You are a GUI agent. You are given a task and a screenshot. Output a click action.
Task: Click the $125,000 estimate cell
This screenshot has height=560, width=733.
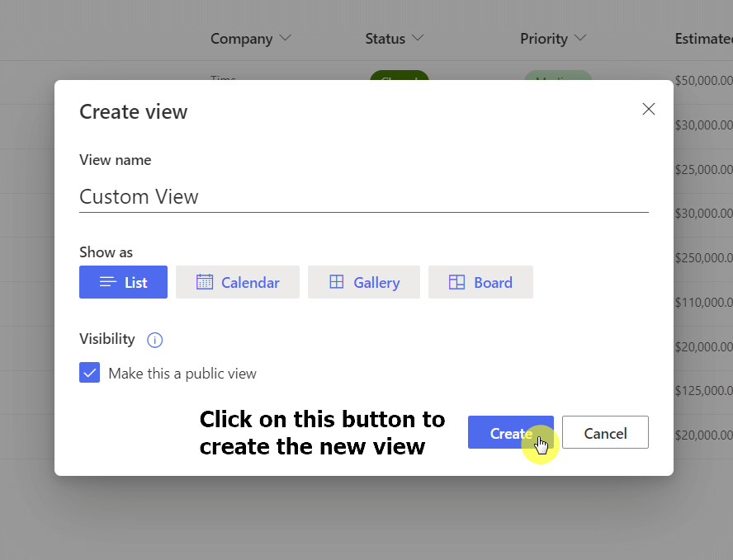[x=703, y=390]
